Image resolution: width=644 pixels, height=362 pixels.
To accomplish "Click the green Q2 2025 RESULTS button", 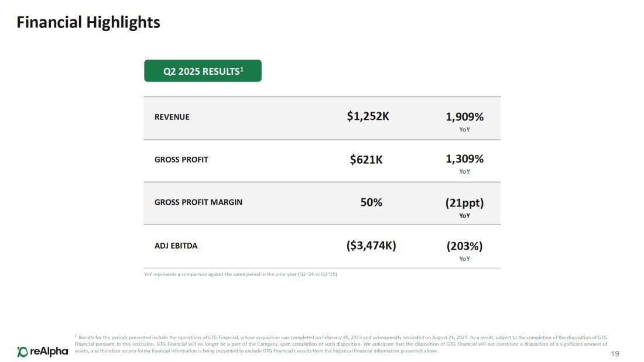I will pyautogui.click(x=203, y=71).
